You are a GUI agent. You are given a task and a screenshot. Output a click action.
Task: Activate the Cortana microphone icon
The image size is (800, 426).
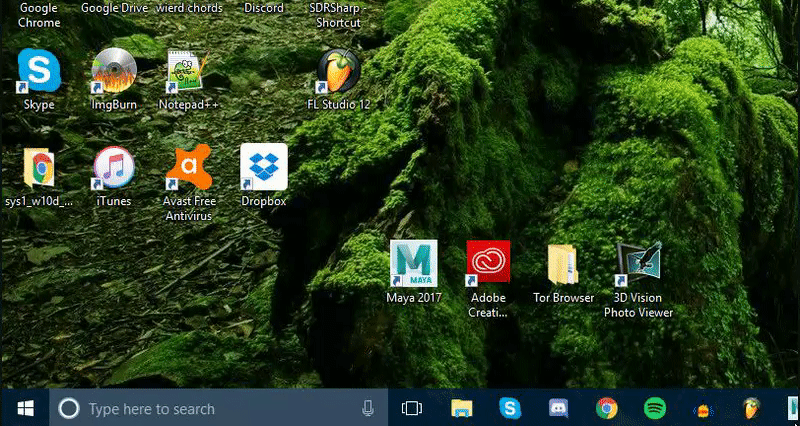(x=367, y=408)
